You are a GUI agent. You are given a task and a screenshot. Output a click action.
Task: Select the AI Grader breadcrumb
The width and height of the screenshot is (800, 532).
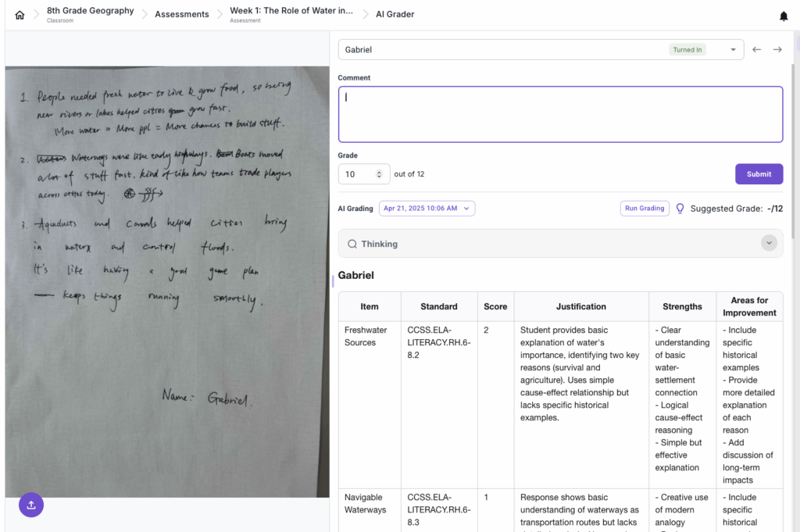pyautogui.click(x=395, y=14)
